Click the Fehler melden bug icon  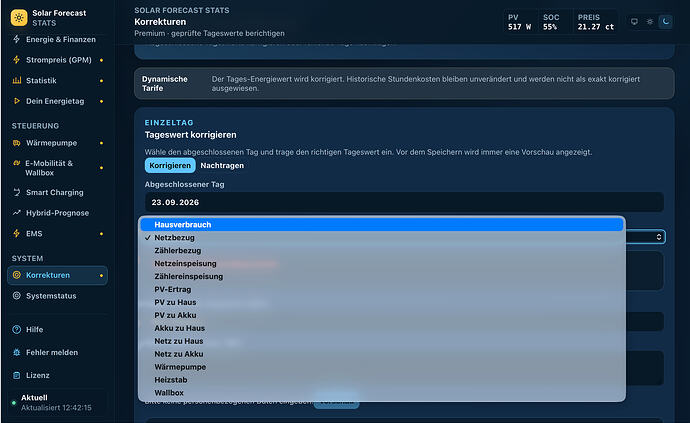coord(17,352)
